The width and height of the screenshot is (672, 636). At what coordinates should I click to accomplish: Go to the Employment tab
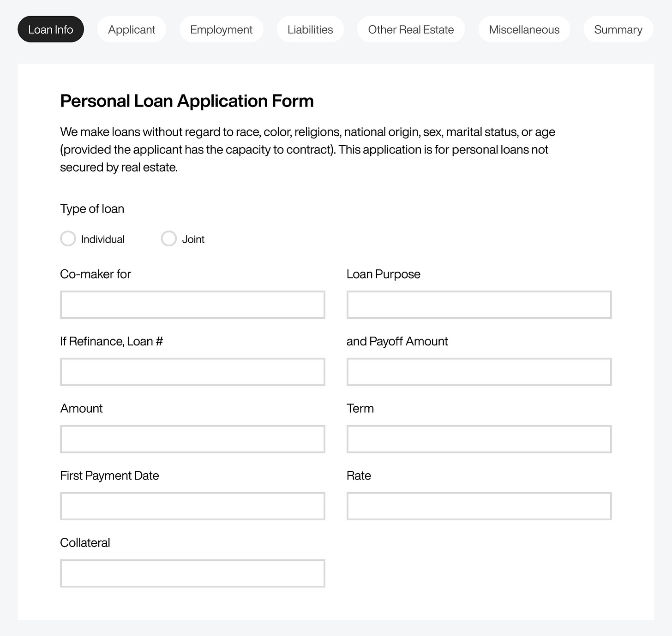pos(221,30)
